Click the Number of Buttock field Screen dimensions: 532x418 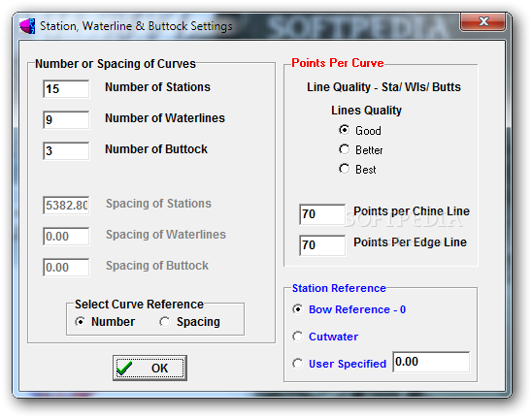66,151
